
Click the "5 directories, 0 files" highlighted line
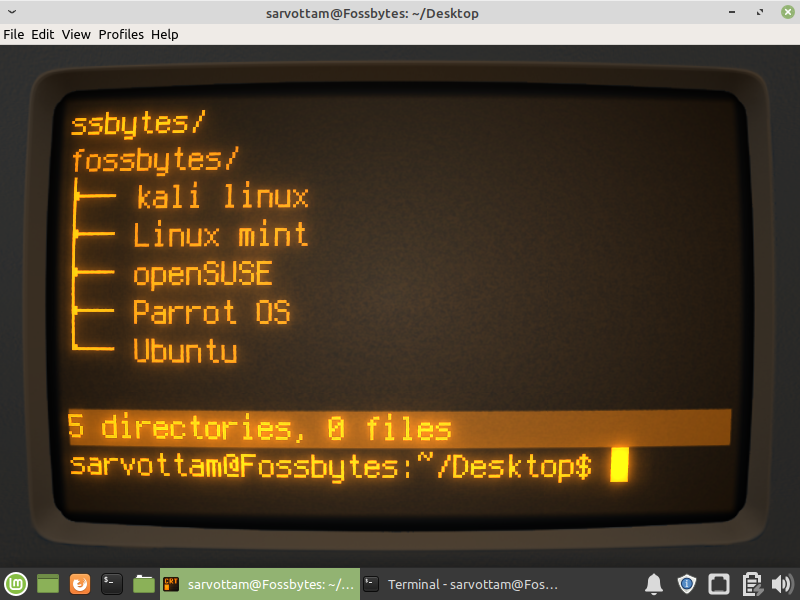260,428
